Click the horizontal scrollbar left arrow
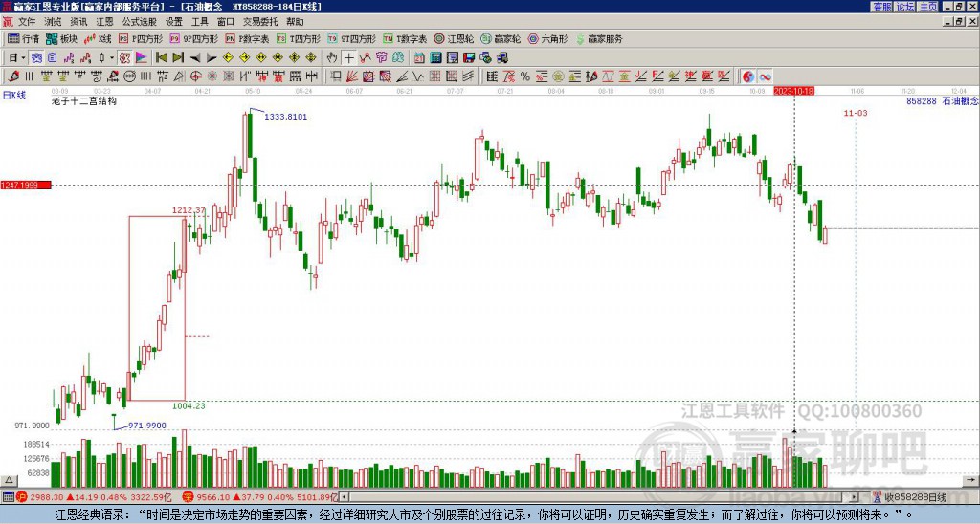This screenshot has height=524, width=980. [x=344, y=497]
